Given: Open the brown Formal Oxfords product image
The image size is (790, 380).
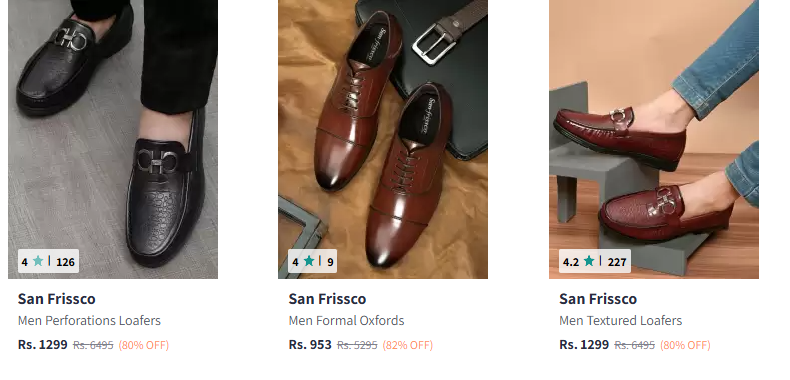Looking at the screenshot, I should [383, 139].
